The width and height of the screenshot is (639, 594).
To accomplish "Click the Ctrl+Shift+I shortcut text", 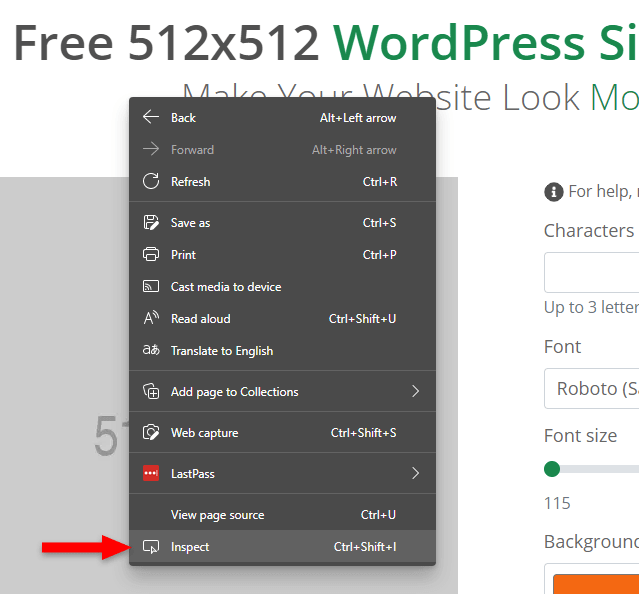I will tap(365, 546).
